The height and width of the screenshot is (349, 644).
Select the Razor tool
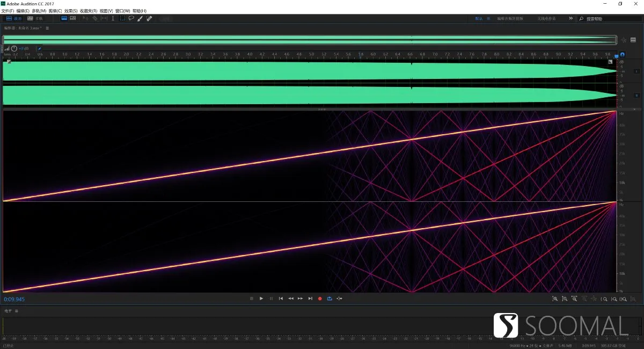pyautogui.click(x=95, y=18)
